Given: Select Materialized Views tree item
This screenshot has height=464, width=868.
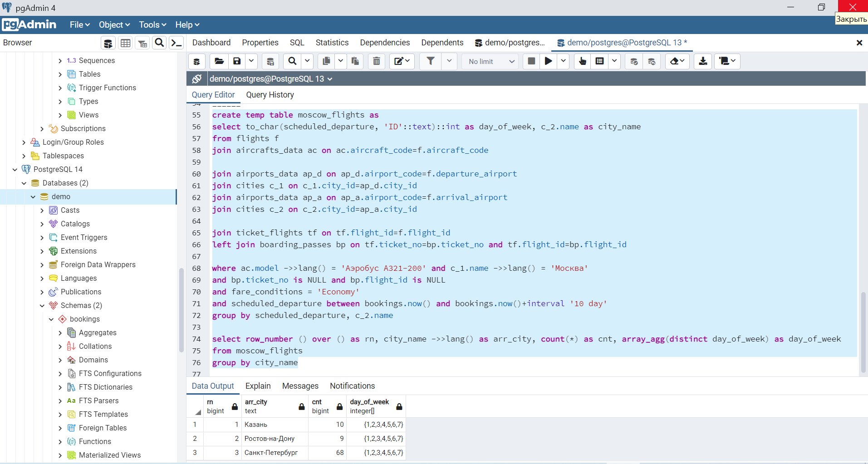Looking at the screenshot, I should coord(110,455).
